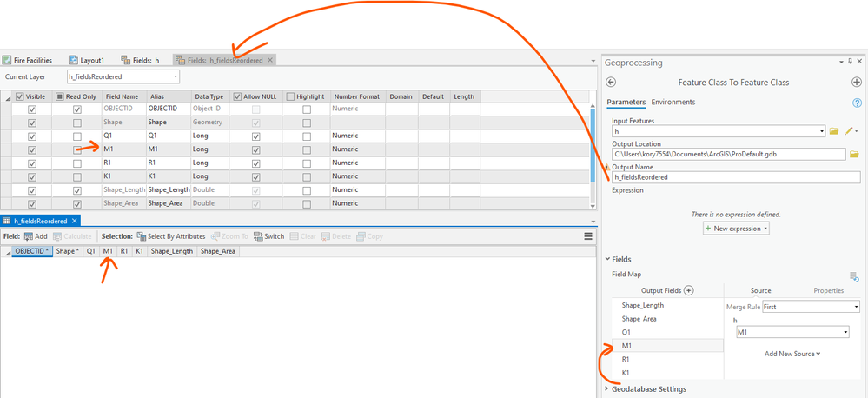Select R1 in Output Fields list

point(668,359)
